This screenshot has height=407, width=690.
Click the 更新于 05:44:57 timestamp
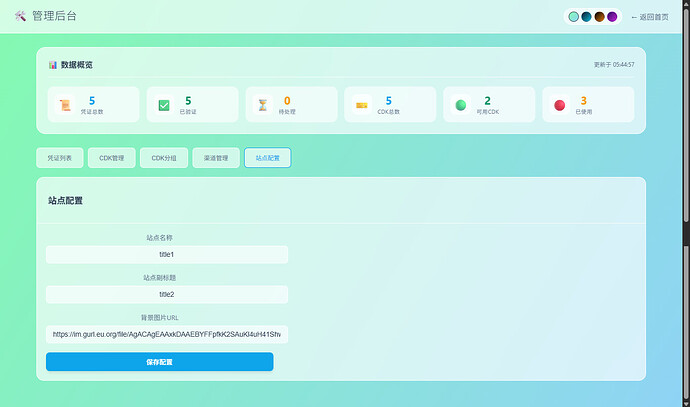(x=614, y=65)
